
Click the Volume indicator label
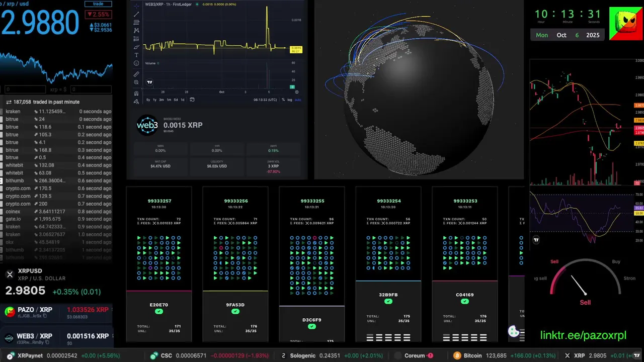pyautogui.click(x=150, y=63)
